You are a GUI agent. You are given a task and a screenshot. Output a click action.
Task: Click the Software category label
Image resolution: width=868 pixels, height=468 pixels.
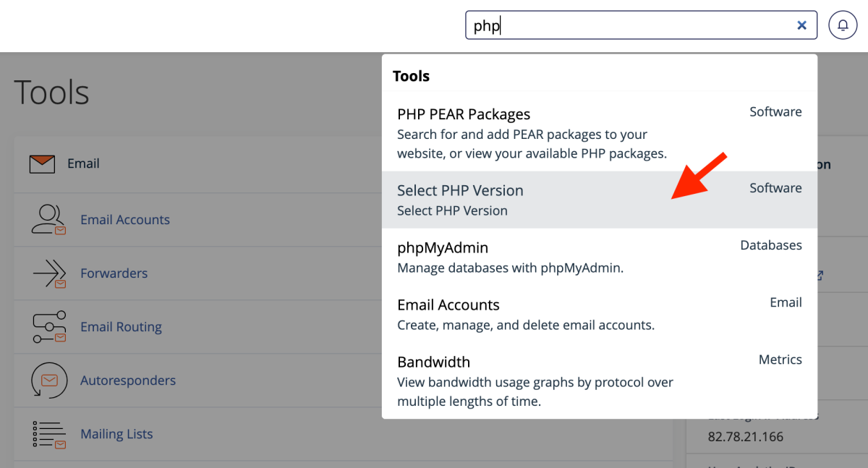pyautogui.click(x=775, y=111)
